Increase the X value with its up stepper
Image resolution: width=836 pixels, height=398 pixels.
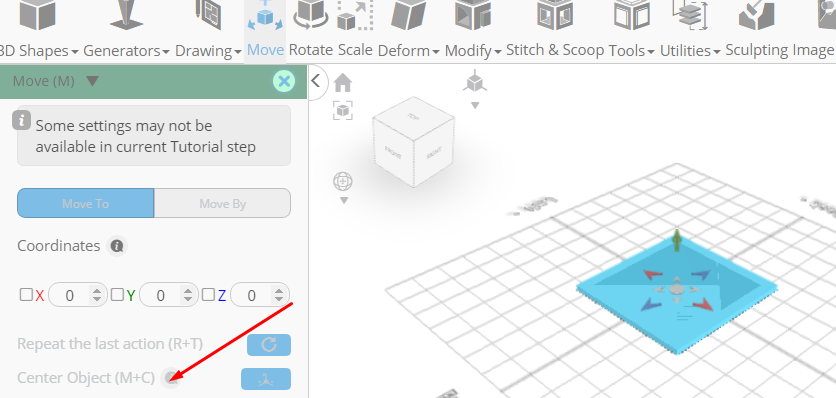[x=97, y=291]
